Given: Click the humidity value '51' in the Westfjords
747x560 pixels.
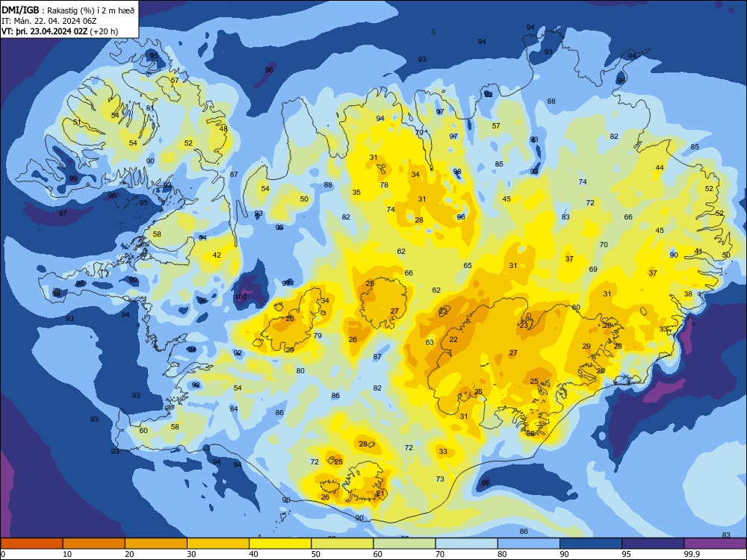Looking at the screenshot, I should click(77, 122).
